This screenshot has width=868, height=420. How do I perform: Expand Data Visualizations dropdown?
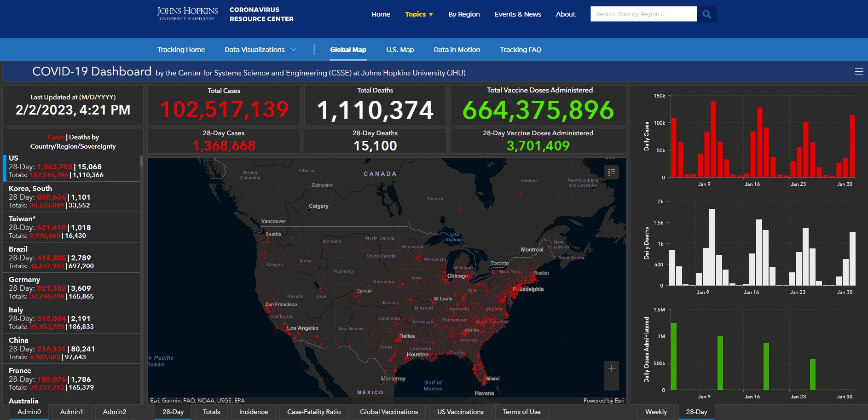260,50
